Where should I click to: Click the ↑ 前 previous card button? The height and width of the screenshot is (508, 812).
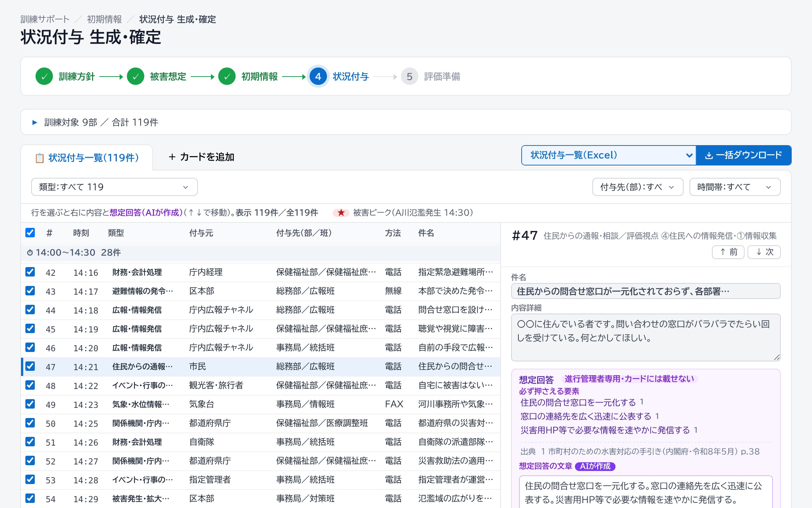click(728, 252)
